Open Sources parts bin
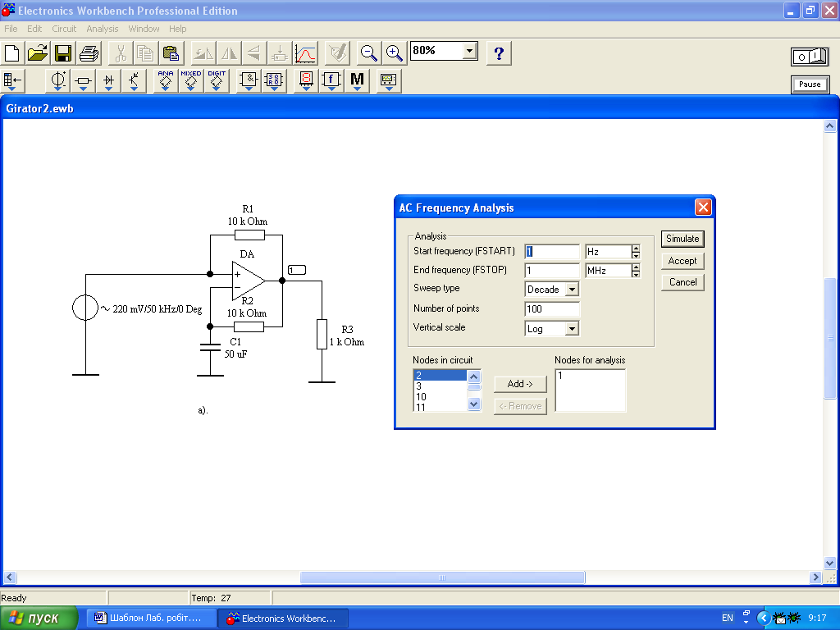Screen dimensions: 840x630 (x=57, y=81)
